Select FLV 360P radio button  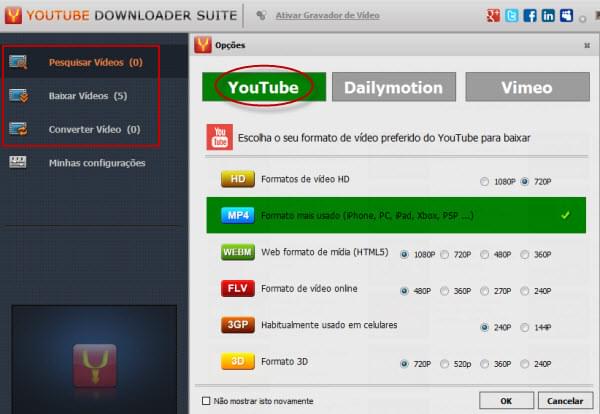[x=444, y=291]
